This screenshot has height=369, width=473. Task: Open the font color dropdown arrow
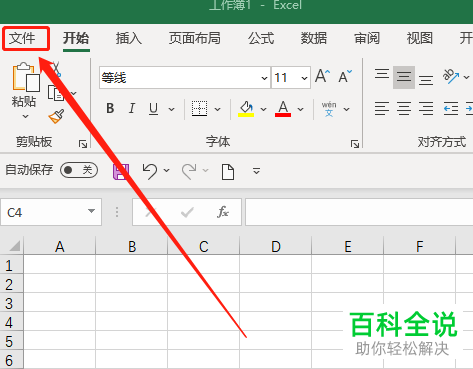point(300,109)
